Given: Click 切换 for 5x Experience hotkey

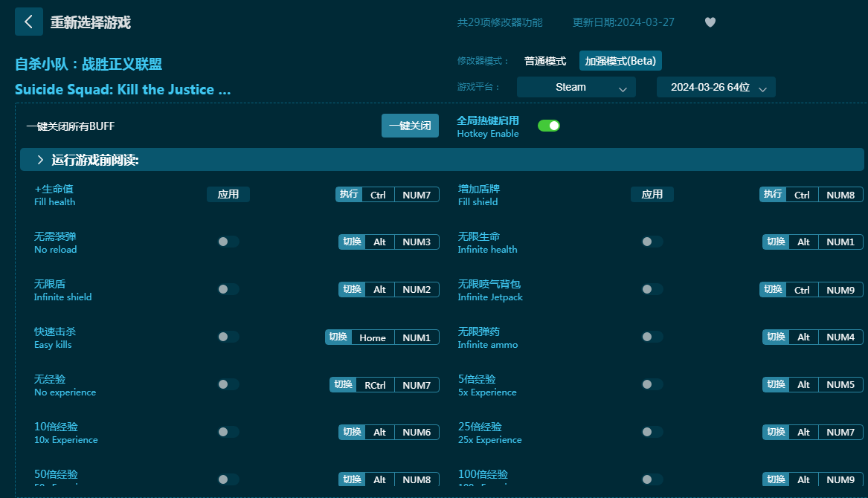Looking at the screenshot, I should coord(776,384).
